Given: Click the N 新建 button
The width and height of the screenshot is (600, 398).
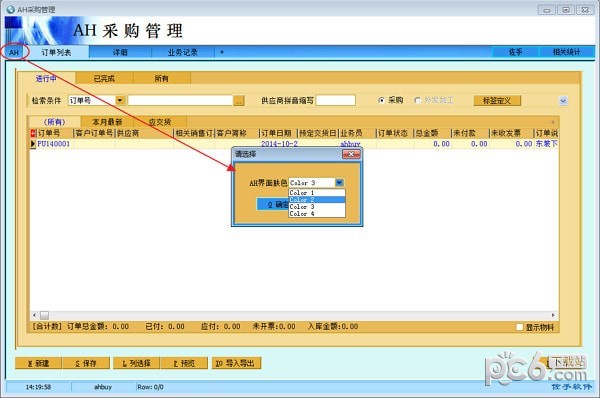Looking at the screenshot, I should (38, 363).
